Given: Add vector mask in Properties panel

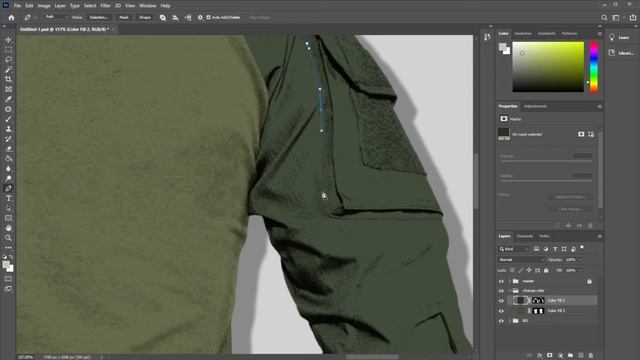Looking at the screenshot, I should (591, 134).
